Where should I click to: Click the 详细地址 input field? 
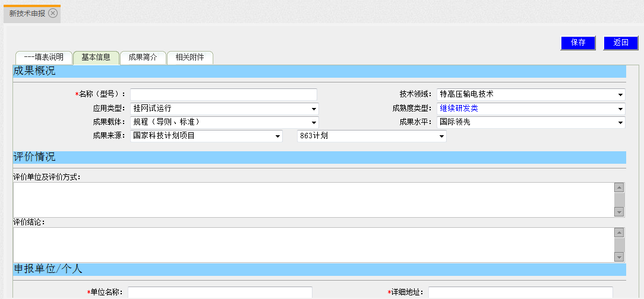(520, 292)
